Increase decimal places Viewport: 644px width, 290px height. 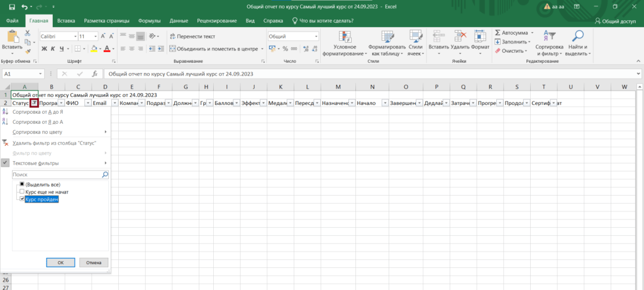(x=306, y=49)
